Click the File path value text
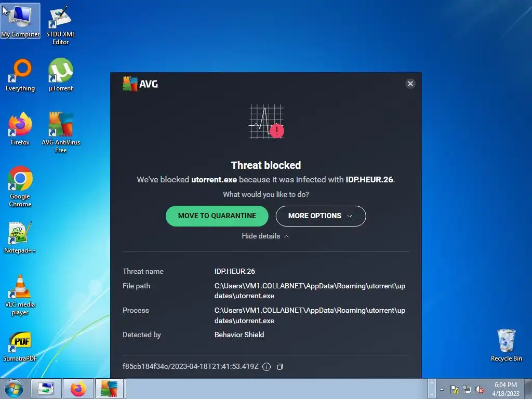Image resolution: width=532 pixels, height=399 pixels. coord(310,291)
